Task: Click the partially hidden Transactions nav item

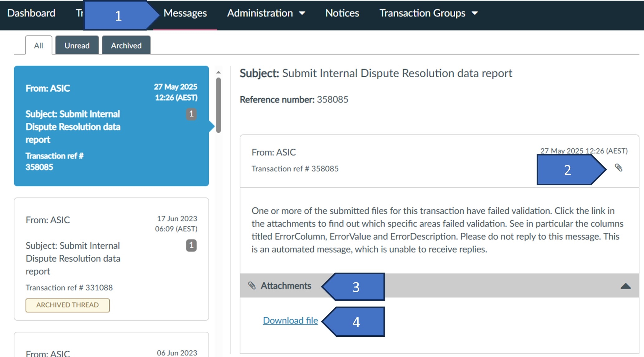Action: 79,13
